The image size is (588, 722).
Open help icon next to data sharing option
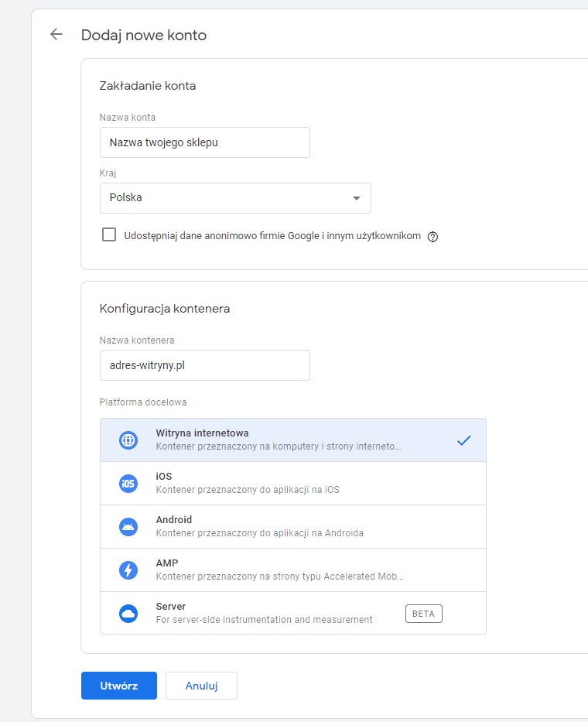coord(432,237)
